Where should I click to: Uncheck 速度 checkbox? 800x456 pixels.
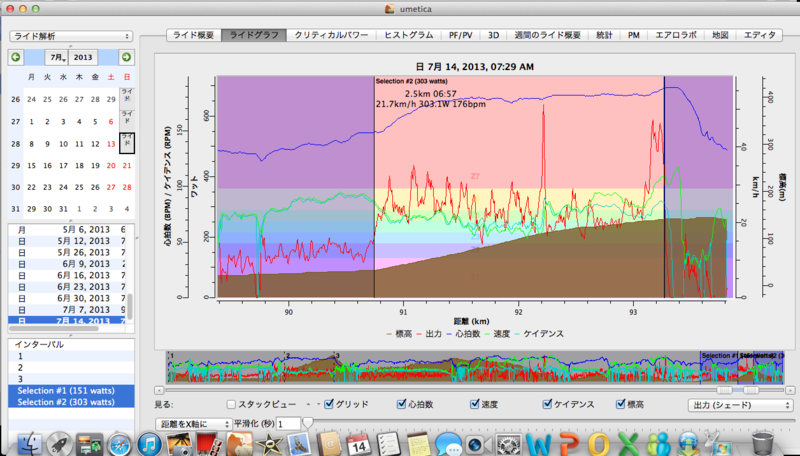tap(474, 404)
